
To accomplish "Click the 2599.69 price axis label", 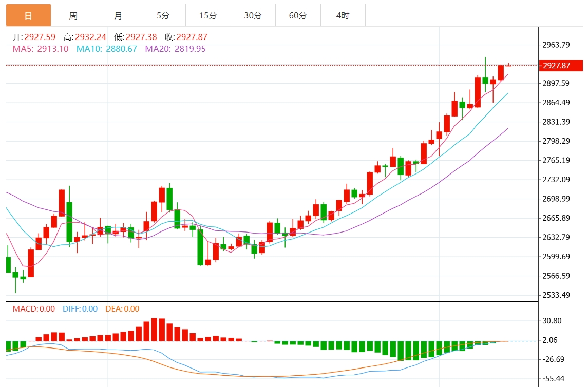I will pyautogui.click(x=556, y=257).
